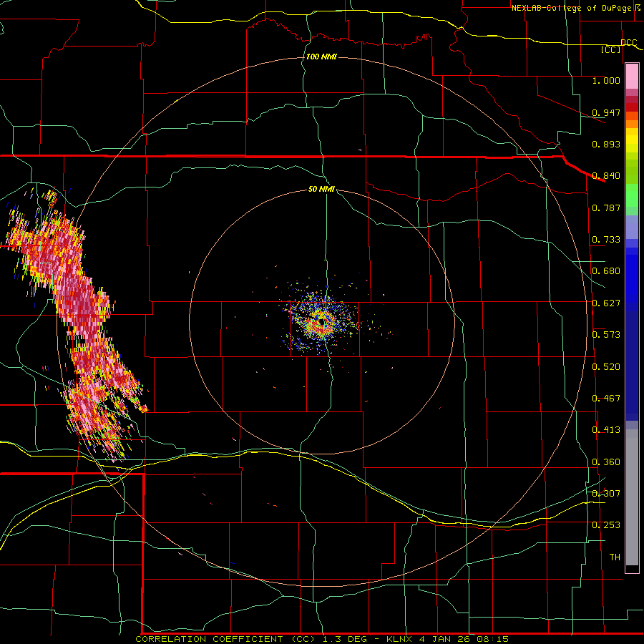The width and height of the screenshot is (644, 644).
Task: Click the 0.733 color scale value
Action: coord(606,240)
